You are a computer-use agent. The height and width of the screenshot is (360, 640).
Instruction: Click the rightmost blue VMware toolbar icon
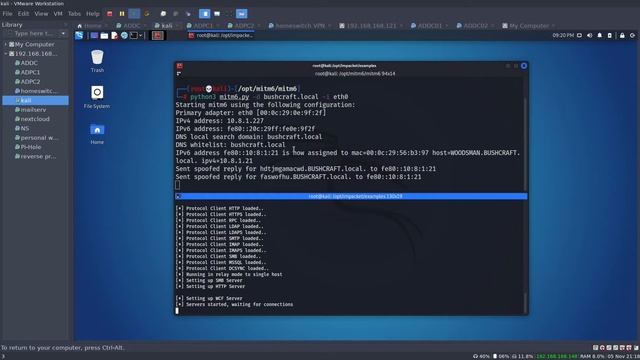click(x=241, y=13)
